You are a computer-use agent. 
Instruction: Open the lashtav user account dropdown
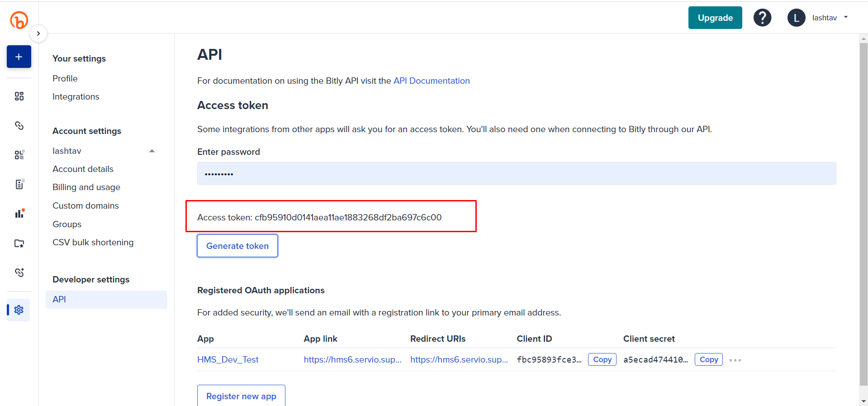pos(818,18)
